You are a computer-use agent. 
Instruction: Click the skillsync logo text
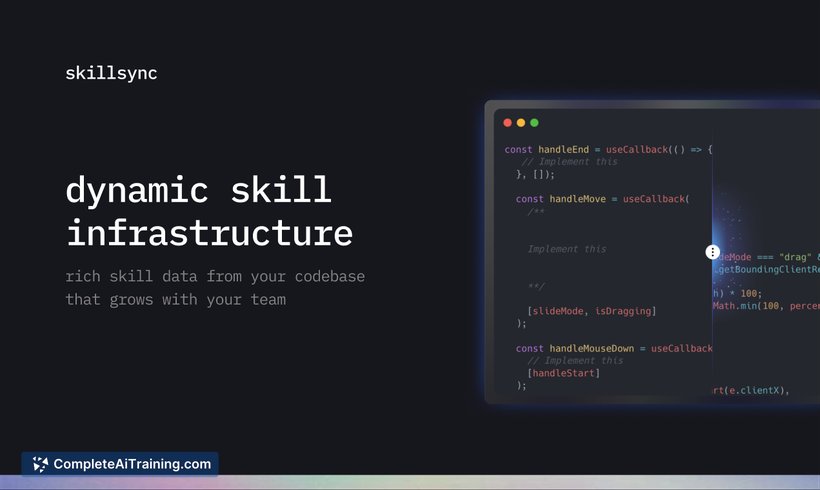tap(111, 74)
